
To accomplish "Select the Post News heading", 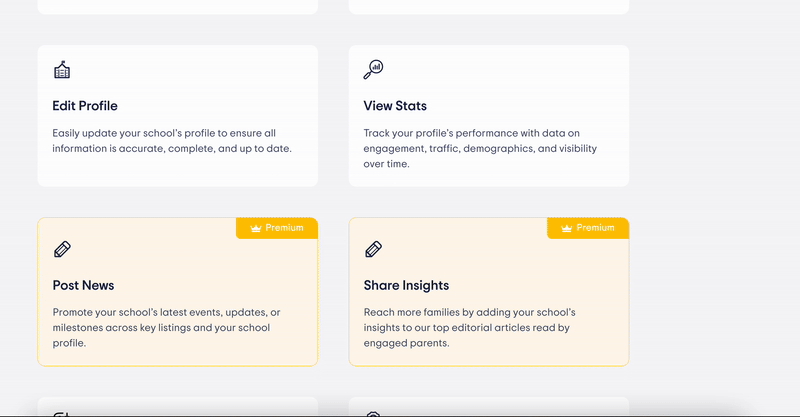I will point(83,285).
